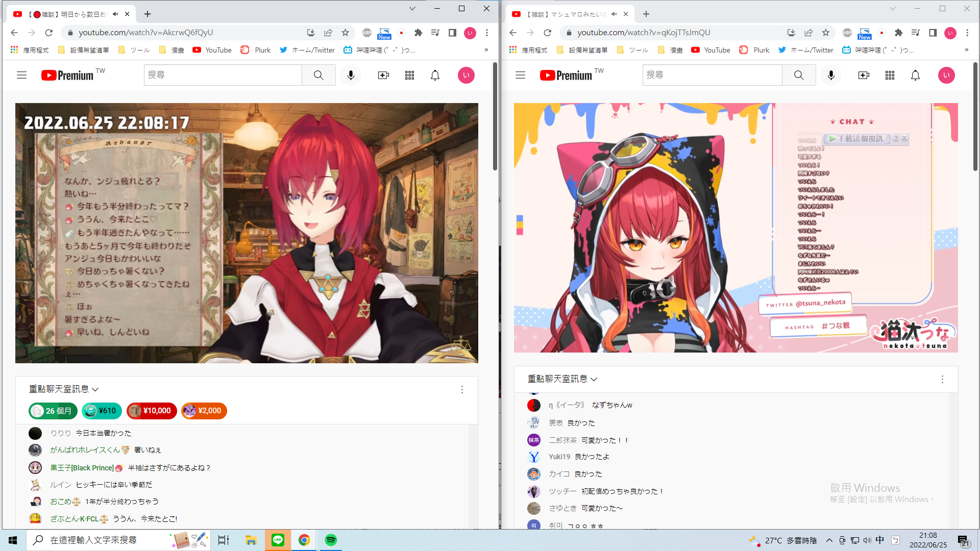Show more bookmarks chevron in right window
This screenshot has width=980, height=551.
966,50
